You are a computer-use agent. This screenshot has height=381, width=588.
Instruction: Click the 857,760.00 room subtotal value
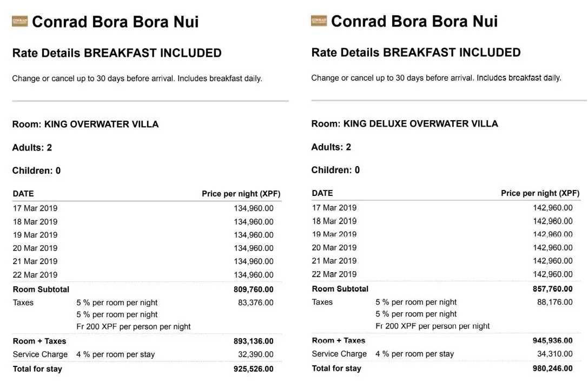552,289
